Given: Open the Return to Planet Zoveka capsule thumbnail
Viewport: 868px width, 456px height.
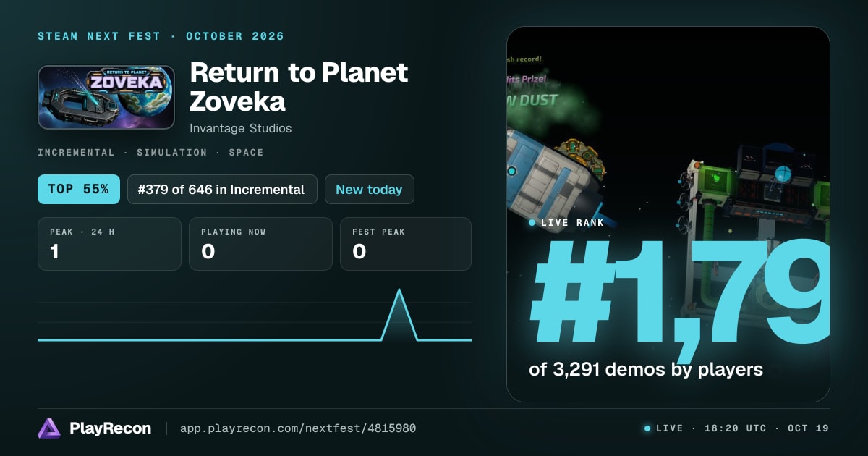Looking at the screenshot, I should tap(106, 98).
